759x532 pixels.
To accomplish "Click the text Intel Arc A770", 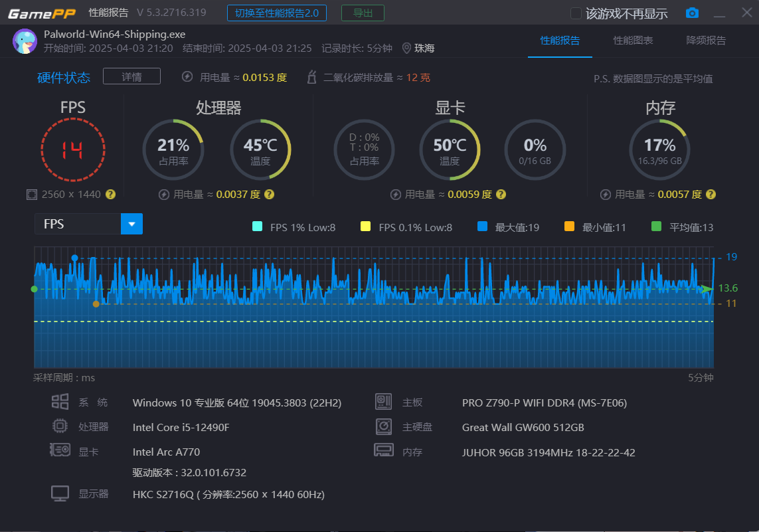I will coord(166,452).
